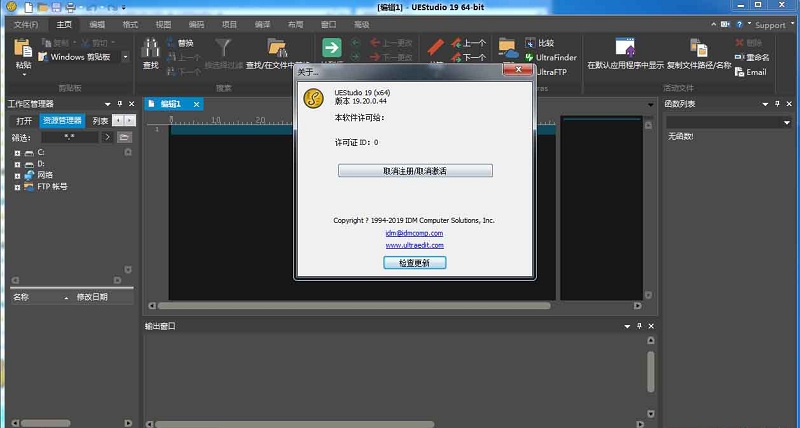The image size is (800, 428).
Task: Click the red bookmark toggle icon
Action: coord(435,47)
